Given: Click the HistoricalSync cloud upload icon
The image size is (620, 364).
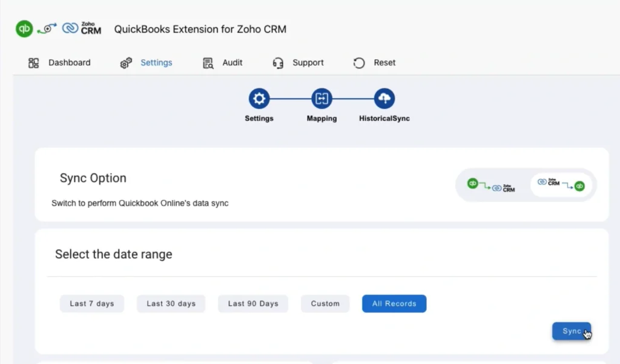Looking at the screenshot, I should [x=384, y=98].
